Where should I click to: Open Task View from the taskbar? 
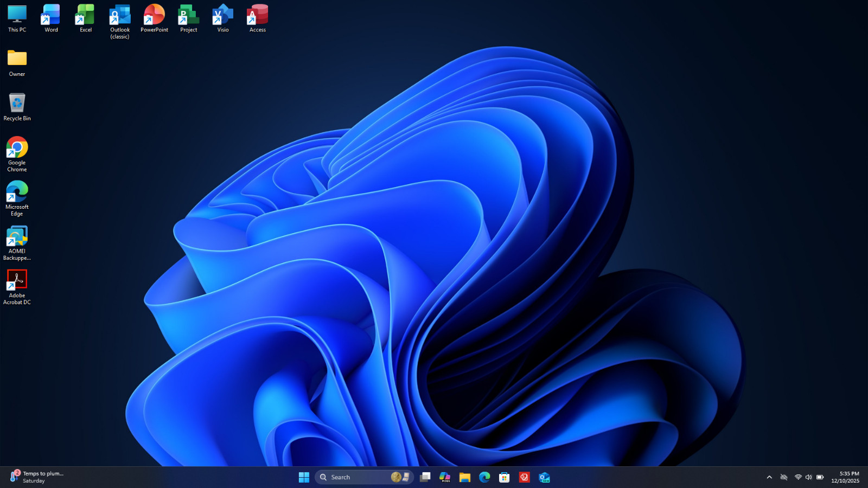click(425, 477)
